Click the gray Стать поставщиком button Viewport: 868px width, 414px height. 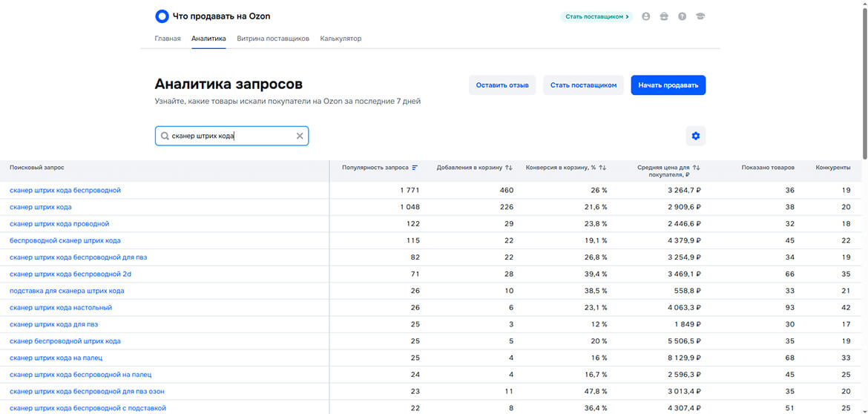(583, 85)
